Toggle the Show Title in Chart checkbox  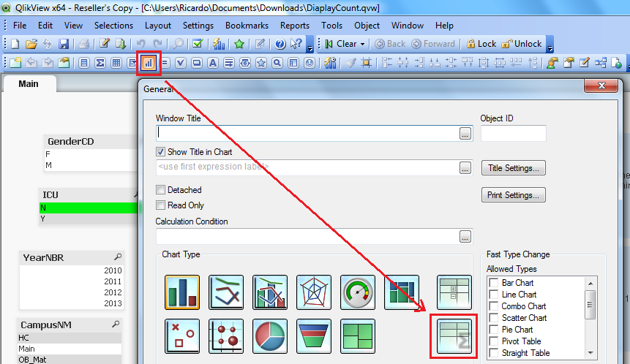160,152
